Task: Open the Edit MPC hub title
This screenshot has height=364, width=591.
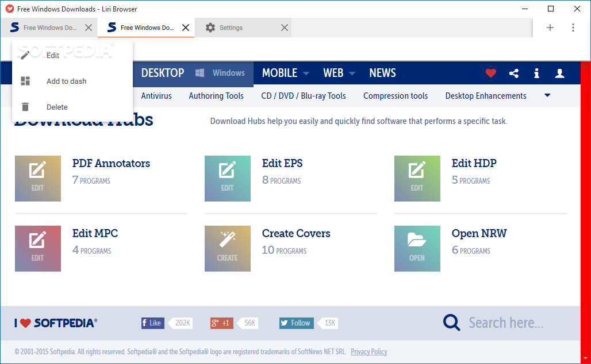Action: click(x=95, y=233)
